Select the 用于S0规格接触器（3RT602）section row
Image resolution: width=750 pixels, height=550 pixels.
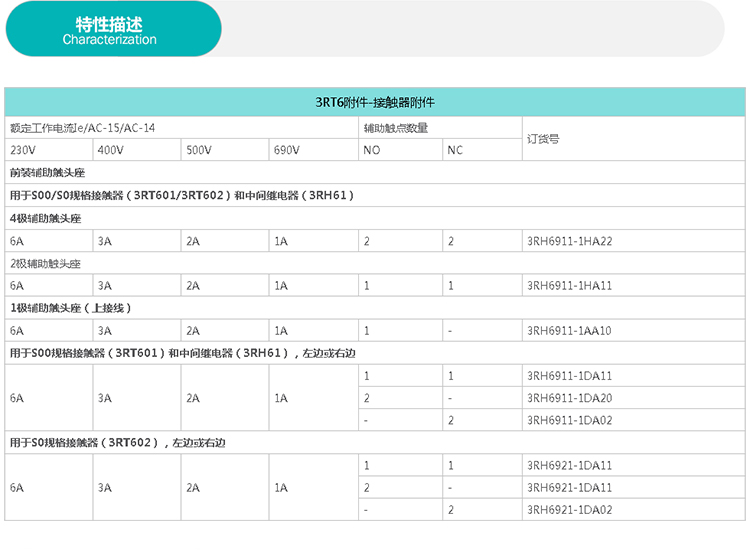coord(375,443)
